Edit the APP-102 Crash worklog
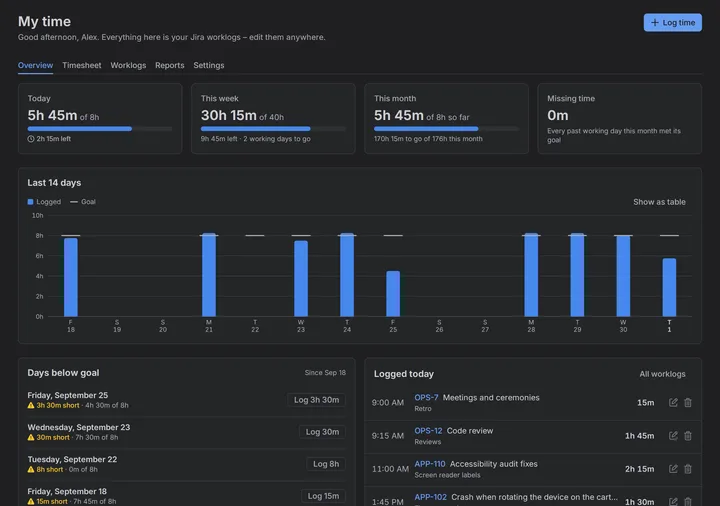720x506 pixels. click(x=673, y=502)
